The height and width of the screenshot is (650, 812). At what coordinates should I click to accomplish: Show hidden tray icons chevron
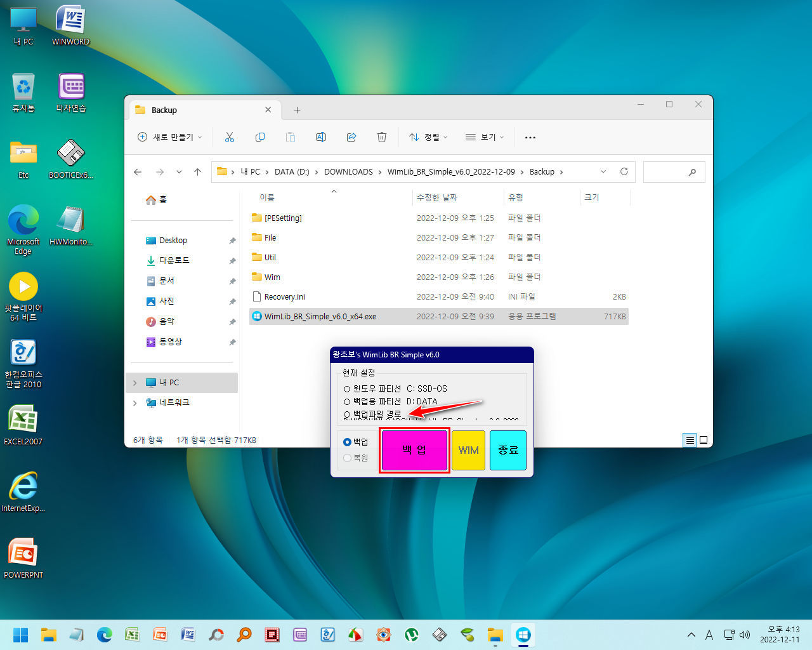click(691, 635)
